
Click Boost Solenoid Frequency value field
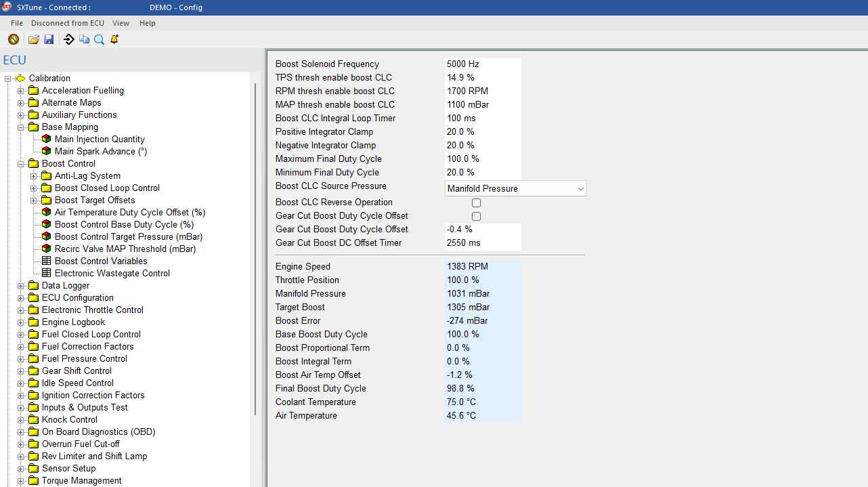tap(483, 64)
